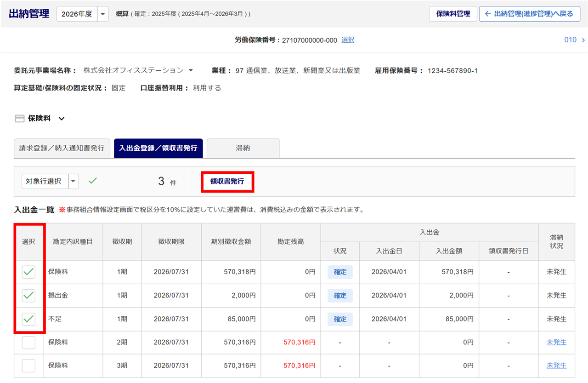This screenshot has width=588, height=383.
Task: Click the credit card icon beside 保険料
Action: point(20,119)
